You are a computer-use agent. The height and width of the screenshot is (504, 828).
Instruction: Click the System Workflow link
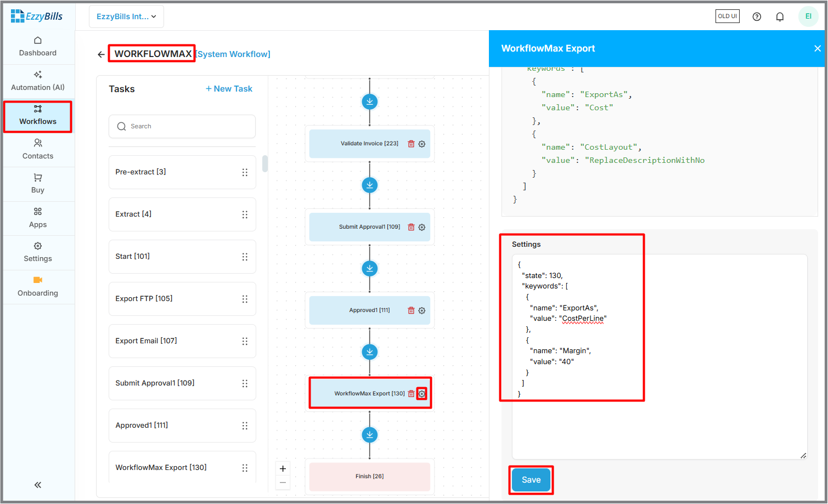[233, 54]
